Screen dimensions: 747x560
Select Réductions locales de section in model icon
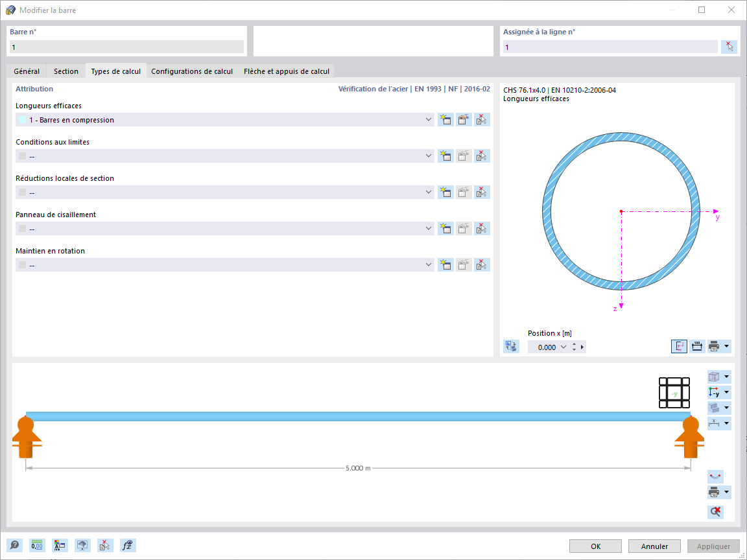(x=482, y=192)
